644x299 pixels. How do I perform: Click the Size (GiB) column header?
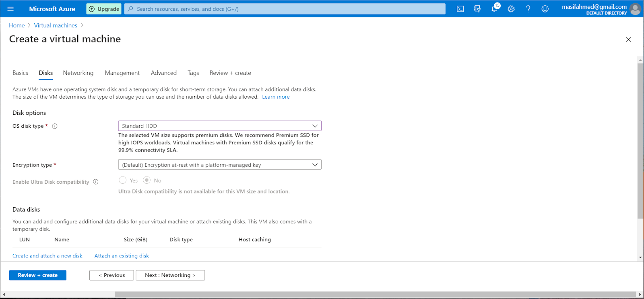(x=136, y=240)
